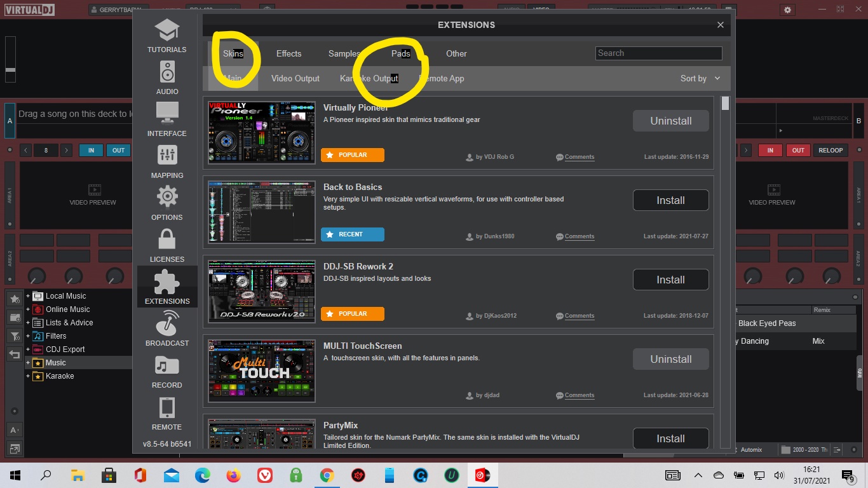Viewport: 868px width, 488px height.
Task: Open Microsoft Edge from the taskbar
Action: tap(202, 475)
